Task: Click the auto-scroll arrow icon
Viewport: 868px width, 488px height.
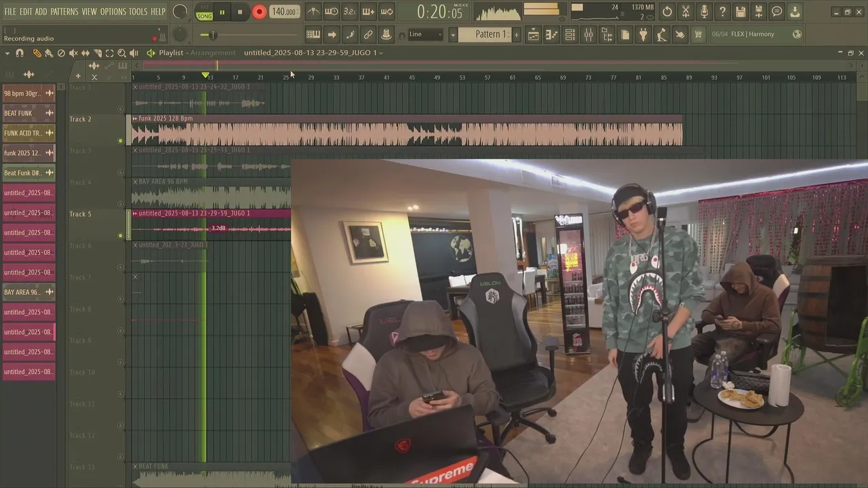Action: [x=332, y=35]
